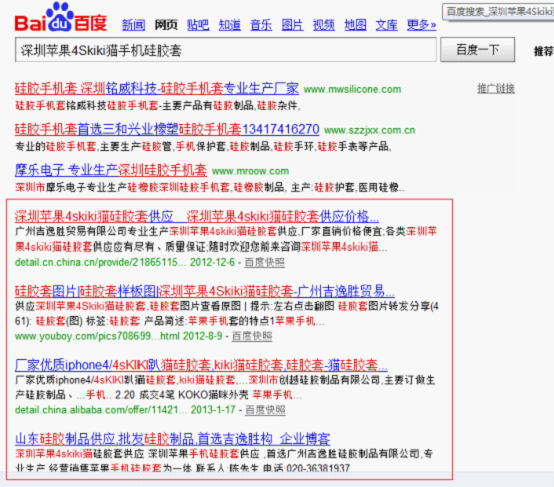Select the 网页 web tab
The width and height of the screenshot is (554, 487).
166,25
